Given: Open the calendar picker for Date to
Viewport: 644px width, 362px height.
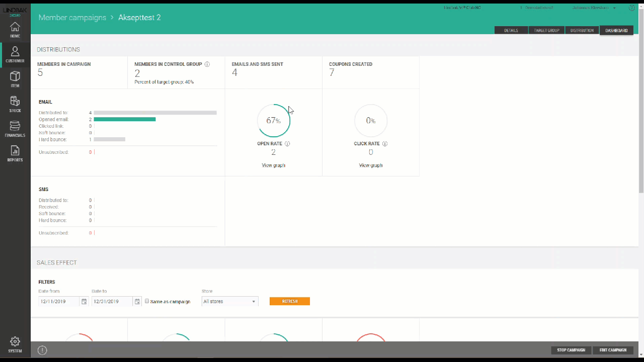Looking at the screenshot, I should 137,302.
